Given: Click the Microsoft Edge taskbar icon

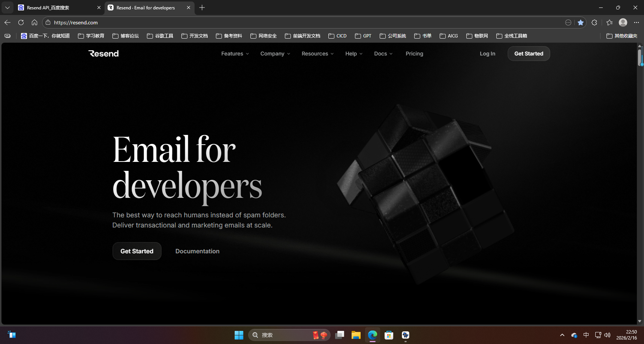Looking at the screenshot, I should (x=373, y=335).
